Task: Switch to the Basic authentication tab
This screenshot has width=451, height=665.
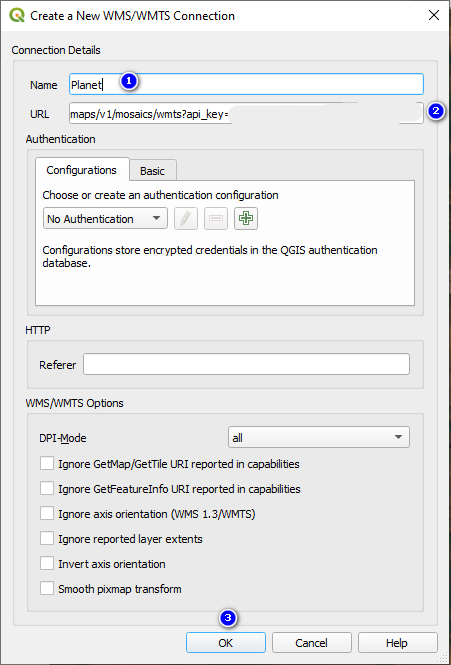Action: coord(153,170)
